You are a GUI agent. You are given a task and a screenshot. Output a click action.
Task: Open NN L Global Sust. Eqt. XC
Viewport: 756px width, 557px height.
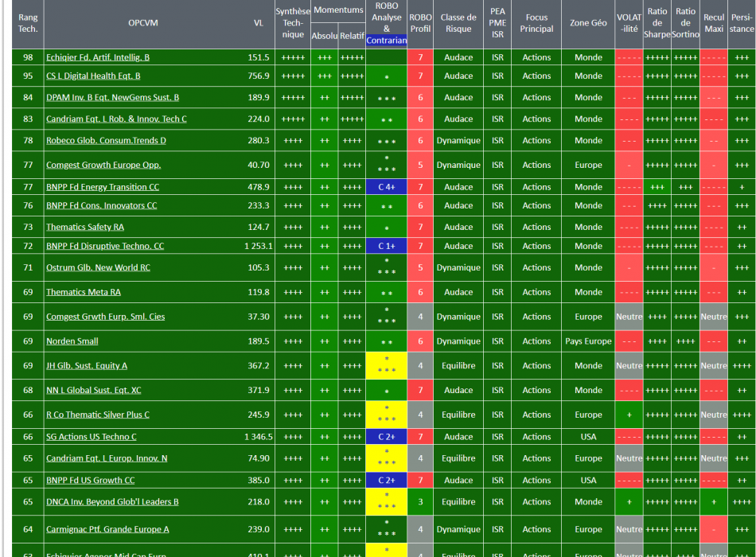click(x=94, y=390)
